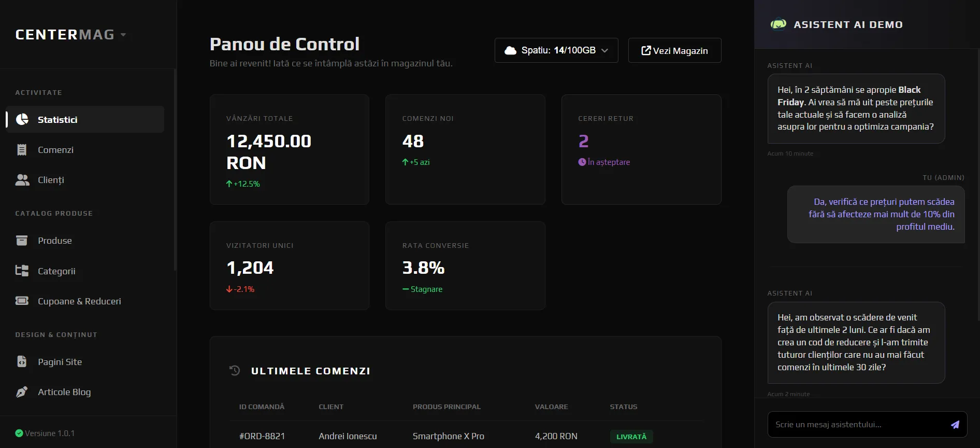This screenshot has width=980, height=448.
Task: Open order #ORD-8821 from the table
Action: pyautogui.click(x=262, y=436)
